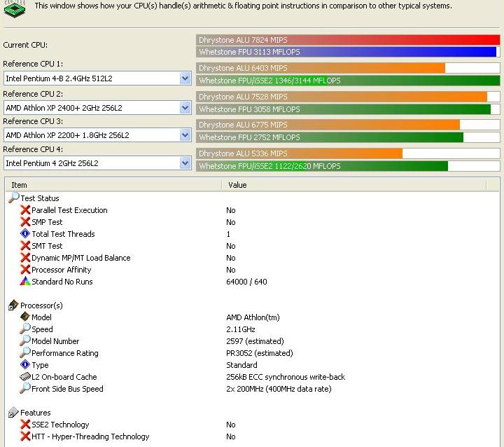This screenshot has height=447, width=504.
Task: Open the Reference CPU 3 dropdown arrow
Action: click(185, 135)
